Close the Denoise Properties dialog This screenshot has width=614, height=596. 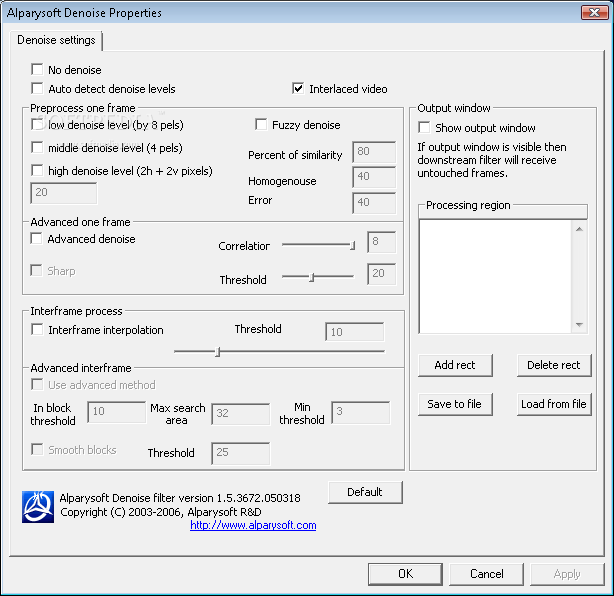pyautogui.click(x=594, y=13)
